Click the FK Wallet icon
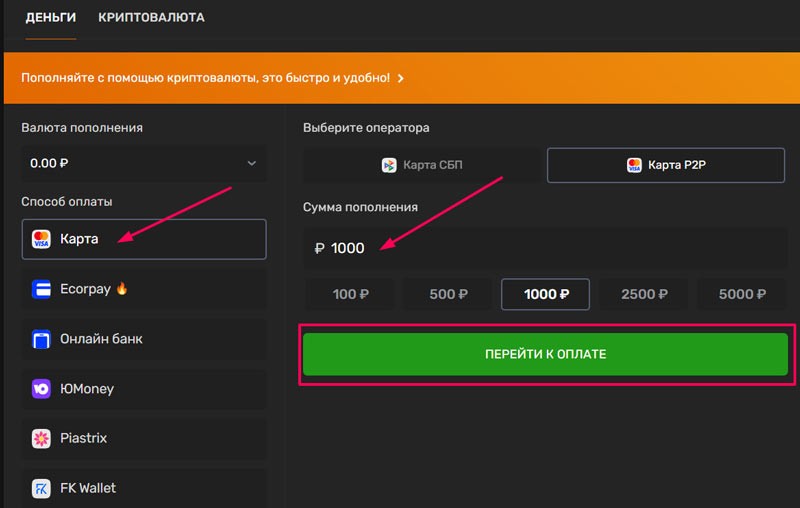The width and height of the screenshot is (800, 508). click(x=41, y=488)
